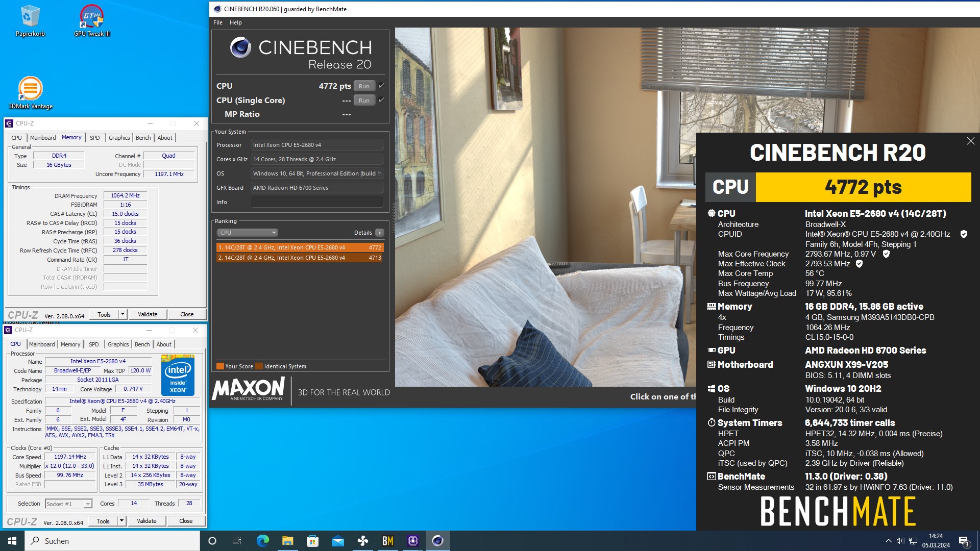
Task: Open Tools dropdown arrow in upper CPU-Z
Action: coord(122,315)
